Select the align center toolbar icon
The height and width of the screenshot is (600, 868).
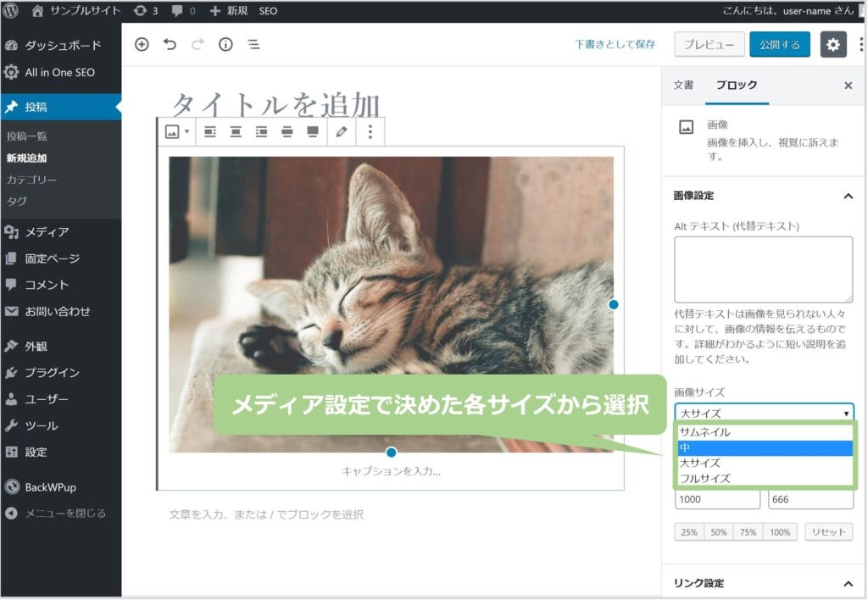[x=236, y=131]
